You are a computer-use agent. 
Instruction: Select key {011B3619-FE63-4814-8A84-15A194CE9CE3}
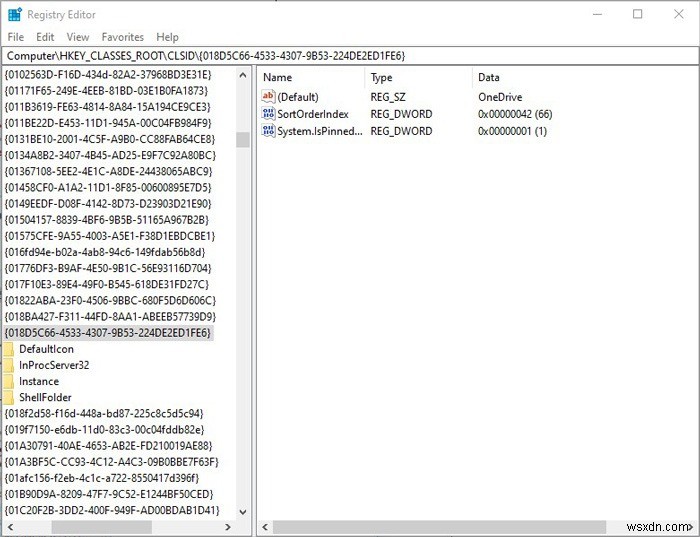point(107,107)
